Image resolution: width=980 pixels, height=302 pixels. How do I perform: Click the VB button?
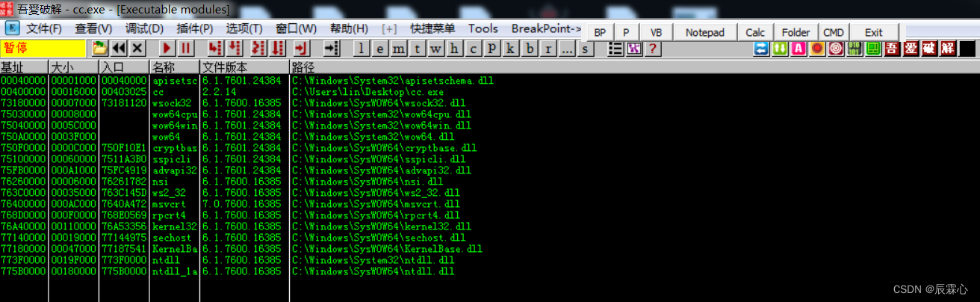(x=656, y=32)
